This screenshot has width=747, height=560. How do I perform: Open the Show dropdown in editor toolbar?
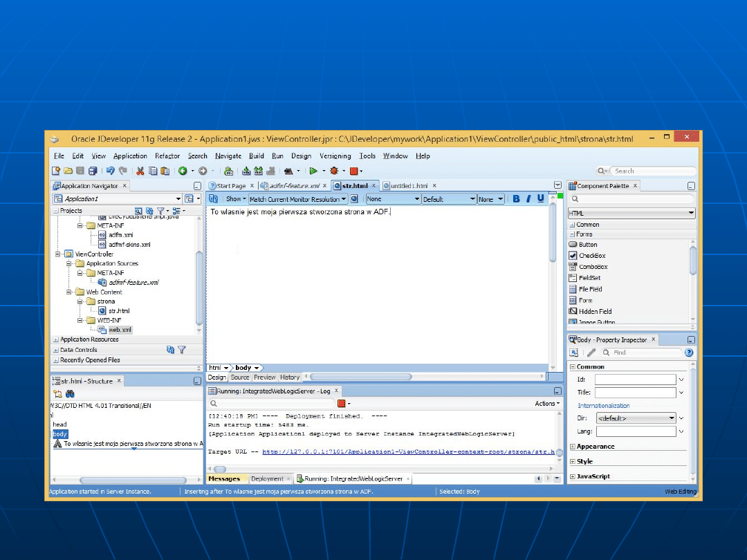point(236,199)
